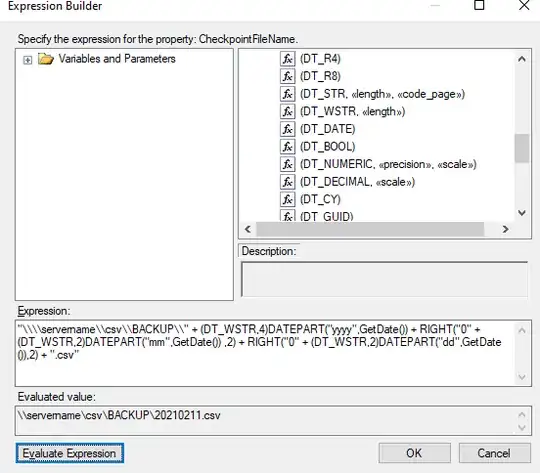This screenshot has width=540, height=473.
Task: Click the fx icon beside (DT_WSTR, «length»)
Action: pos(287,112)
